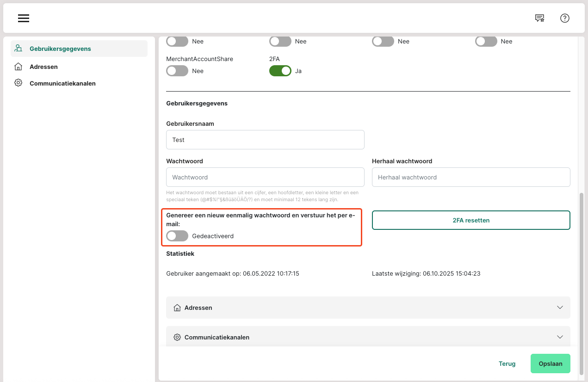This screenshot has width=588, height=382.
Task: Save changes with Opslaan button
Action: 550,364
